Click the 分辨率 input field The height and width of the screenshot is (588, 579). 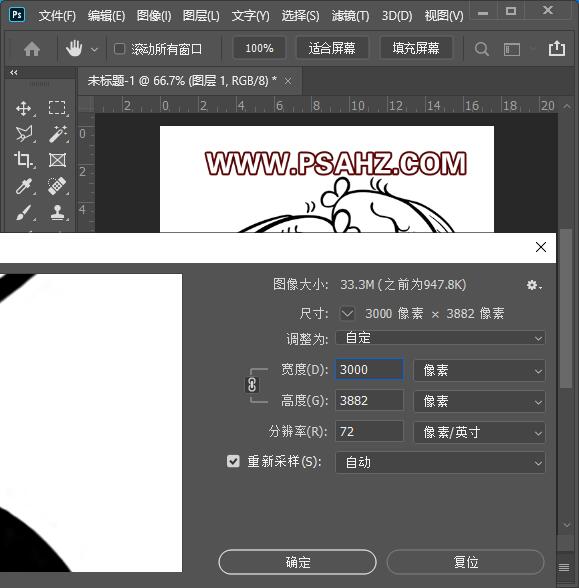point(369,431)
